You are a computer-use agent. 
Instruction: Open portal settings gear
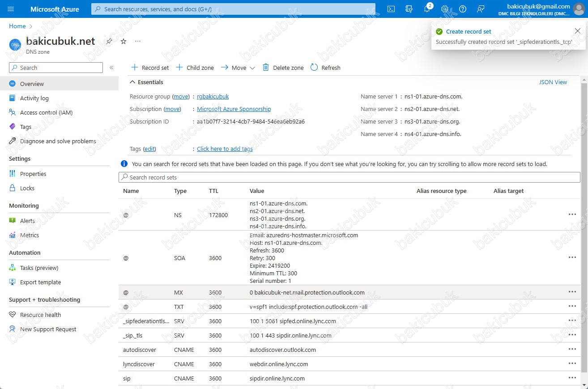[445, 9]
